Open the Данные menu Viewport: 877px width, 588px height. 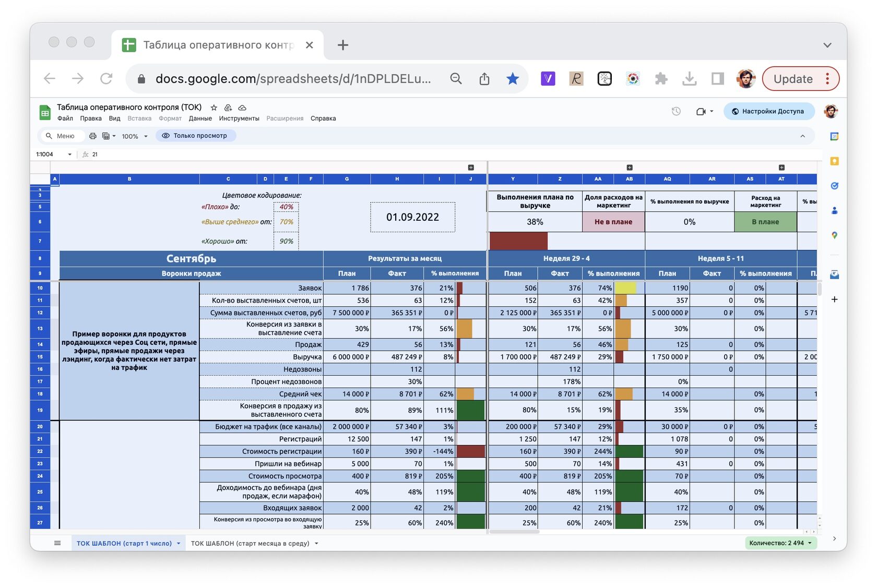tap(200, 118)
